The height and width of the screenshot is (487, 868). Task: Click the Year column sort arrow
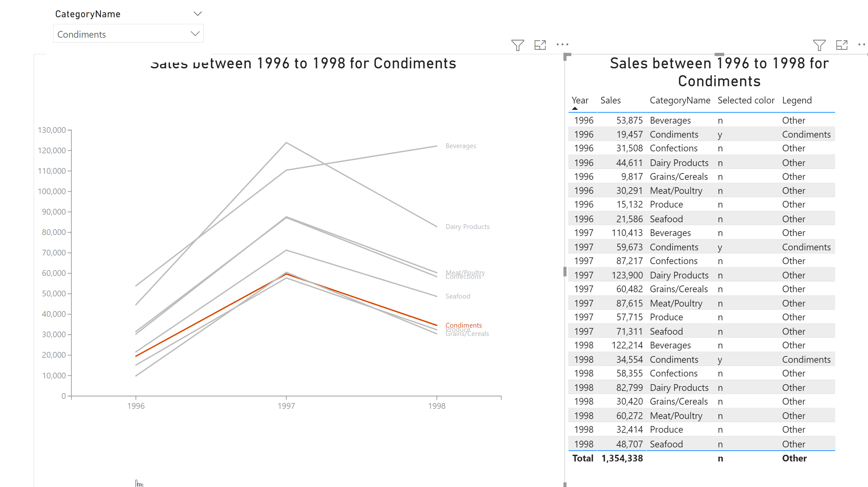(575, 108)
